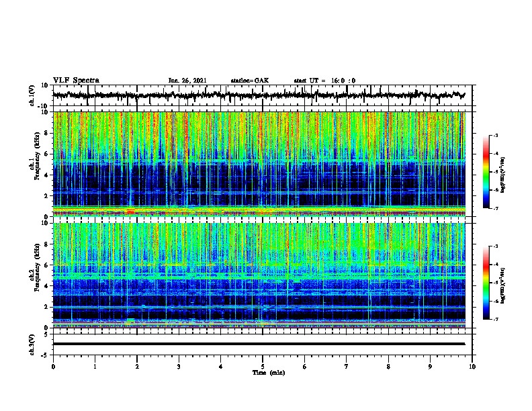The height and width of the screenshot is (411, 532).
Task: Click time axis tick label "10"
Action: click(472, 367)
